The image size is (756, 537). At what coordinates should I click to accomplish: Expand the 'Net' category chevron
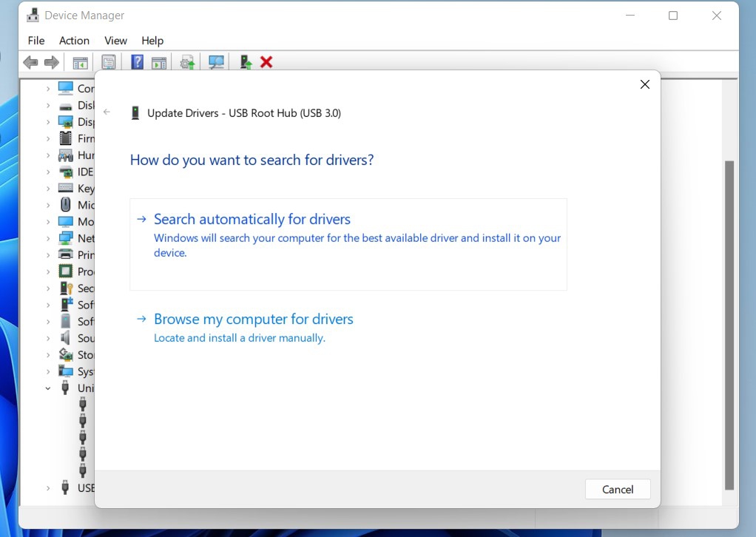(48, 239)
